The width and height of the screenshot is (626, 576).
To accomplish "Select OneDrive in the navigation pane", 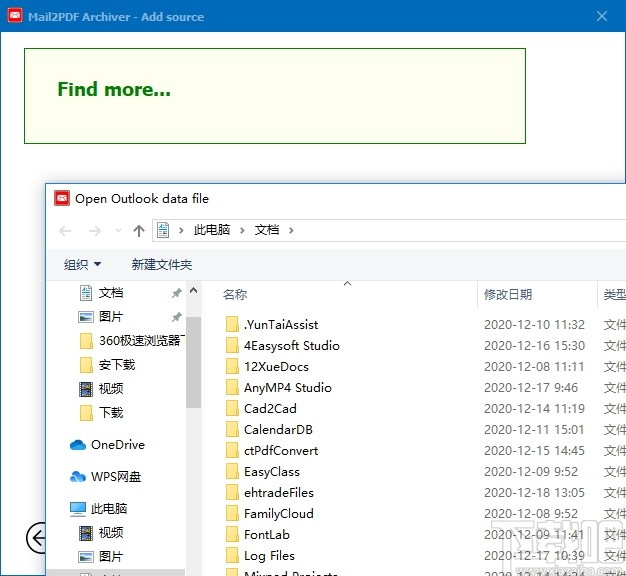I will click(x=118, y=444).
